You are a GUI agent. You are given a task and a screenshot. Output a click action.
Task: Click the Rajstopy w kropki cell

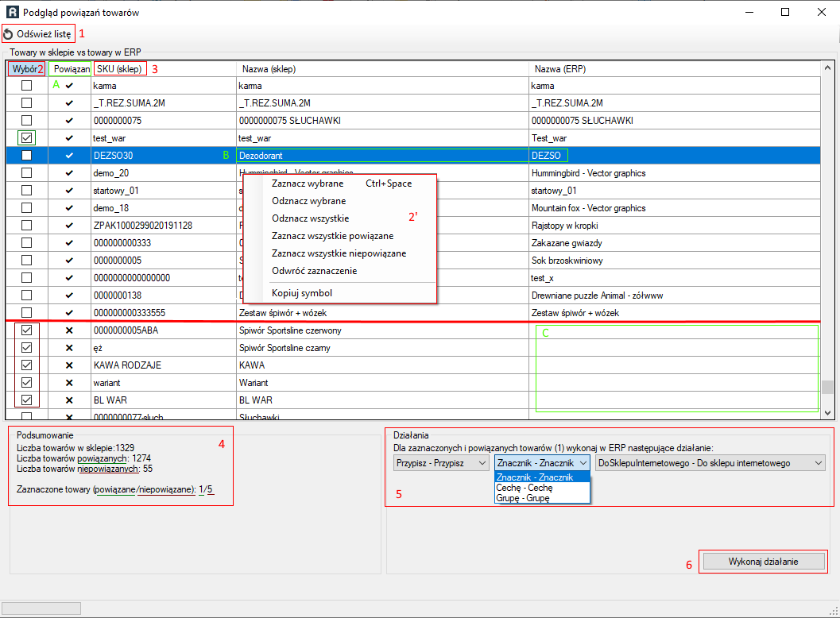[x=675, y=226]
